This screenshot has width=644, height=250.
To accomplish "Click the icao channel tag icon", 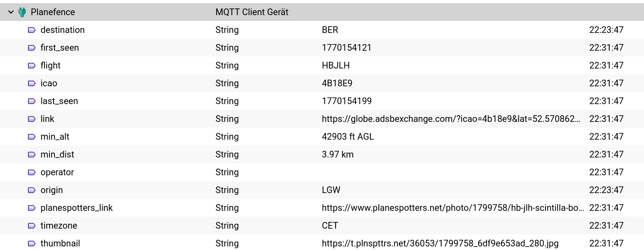I will click(x=32, y=83).
